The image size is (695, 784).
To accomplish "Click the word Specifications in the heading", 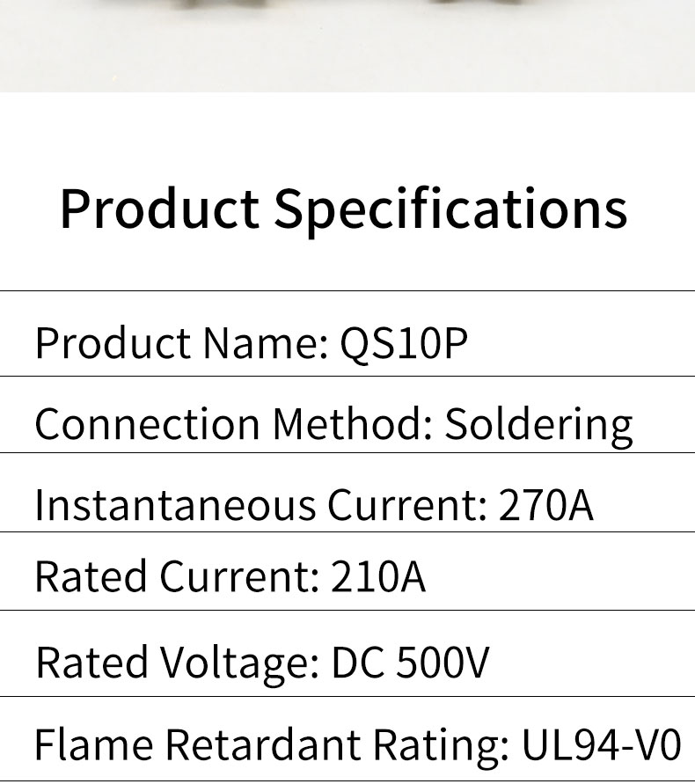I will coord(450,209).
